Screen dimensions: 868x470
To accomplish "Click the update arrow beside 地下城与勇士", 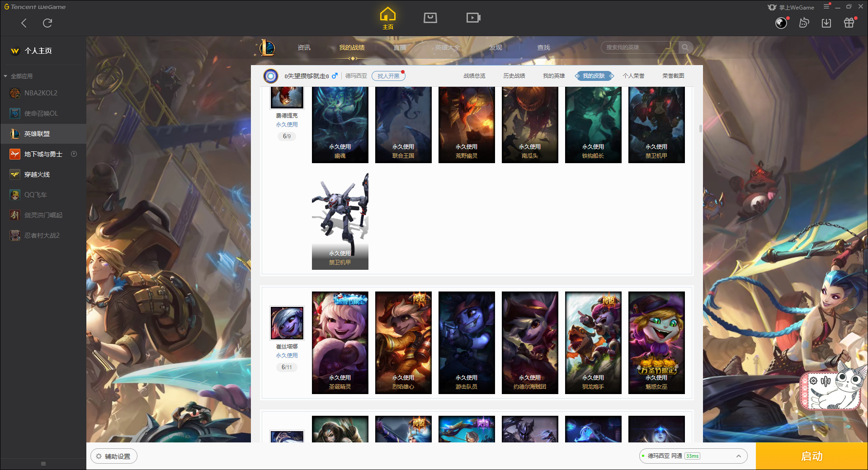I will click(74, 154).
